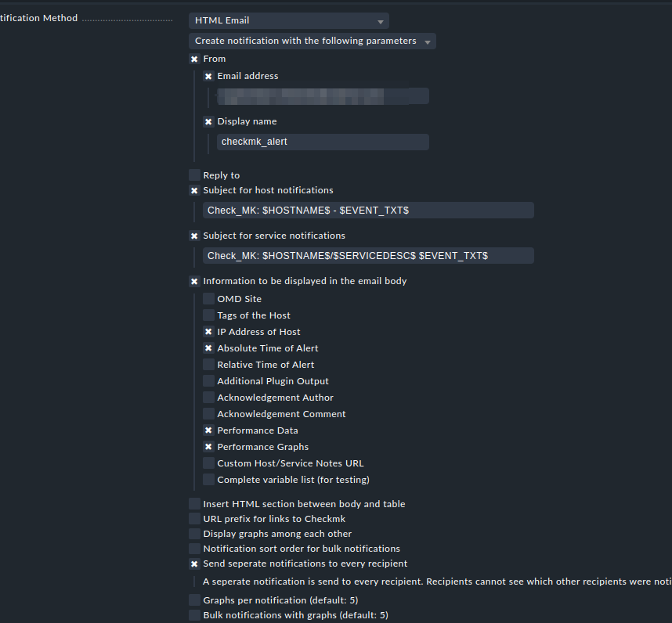Check URL prefix for links to Checkmk
This screenshot has width=672, height=623.
click(194, 519)
